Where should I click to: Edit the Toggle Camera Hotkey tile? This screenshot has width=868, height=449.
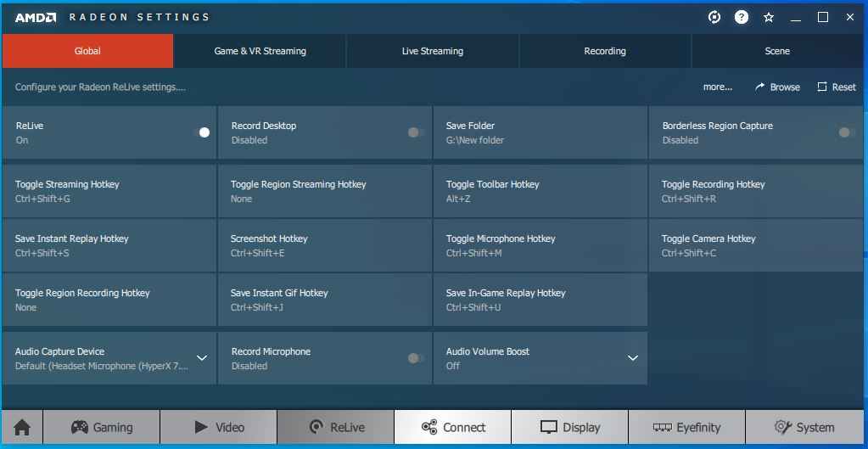[x=756, y=245]
